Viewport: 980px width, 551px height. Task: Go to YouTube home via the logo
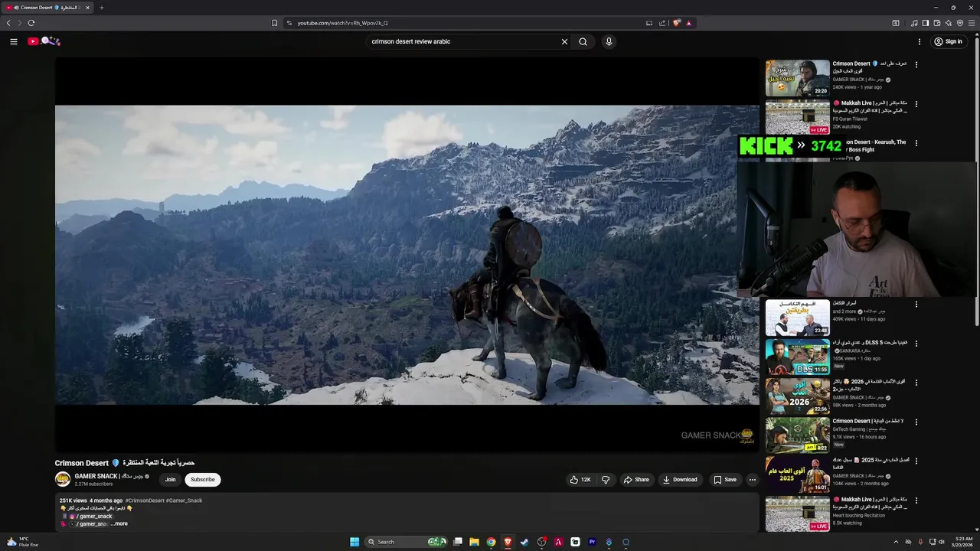[x=44, y=41]
